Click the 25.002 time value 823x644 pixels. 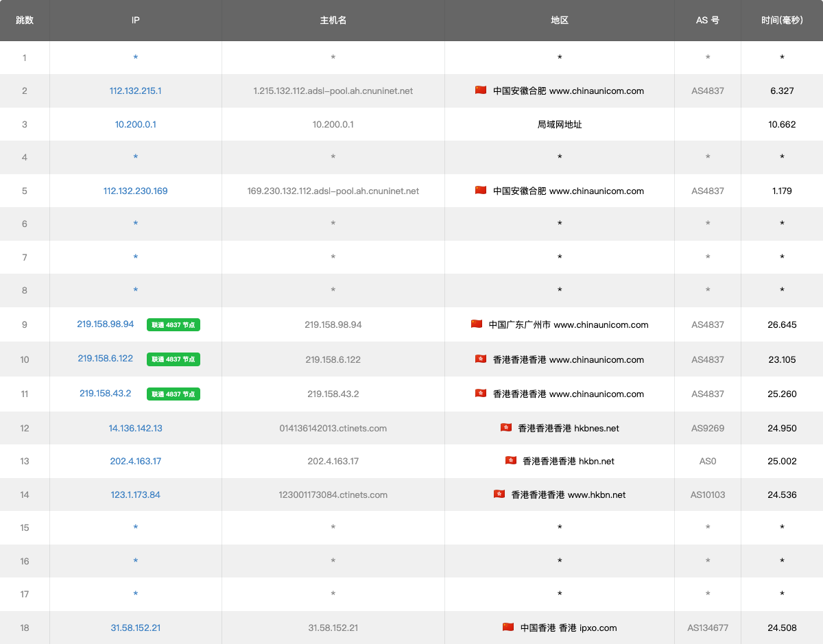782,461
